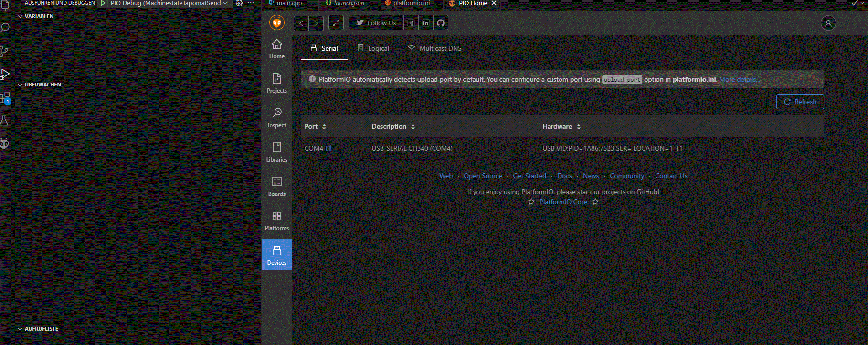Open the platformio.ini editor tab
This screenshot has width=868, height=345.
click(407, 3)
